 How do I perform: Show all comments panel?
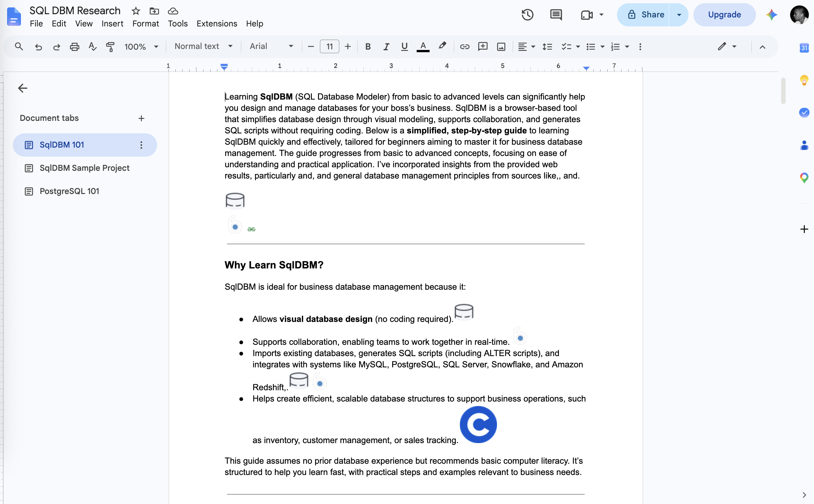556,15
